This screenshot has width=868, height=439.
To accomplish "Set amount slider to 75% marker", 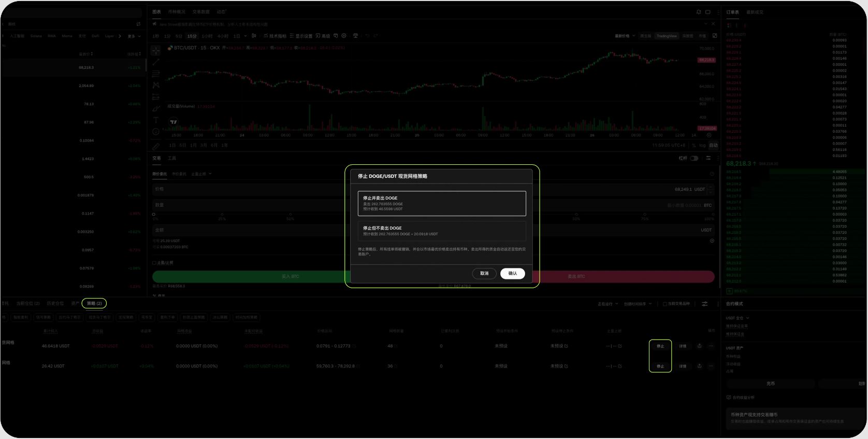I will point(645,214).
